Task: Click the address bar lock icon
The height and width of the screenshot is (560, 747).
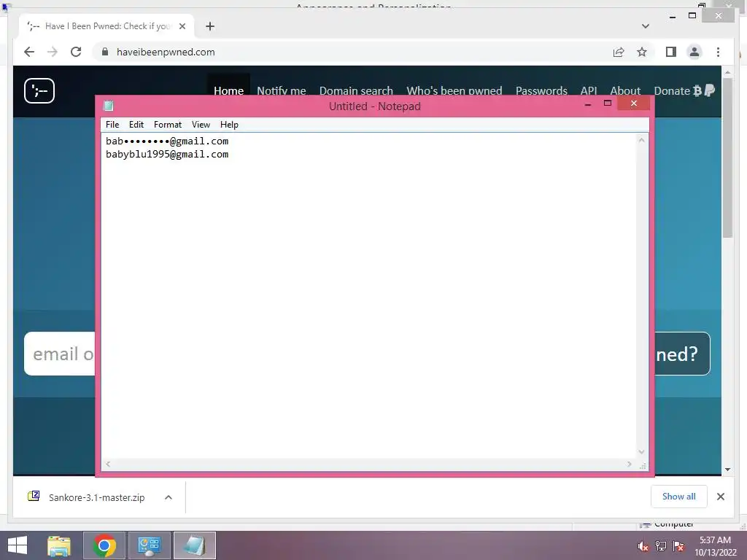Action: point(105,52)
